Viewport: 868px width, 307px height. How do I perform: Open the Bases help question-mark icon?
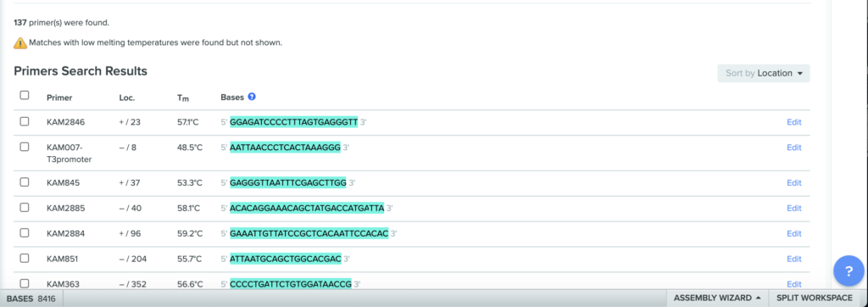click(x=252, y=97)
